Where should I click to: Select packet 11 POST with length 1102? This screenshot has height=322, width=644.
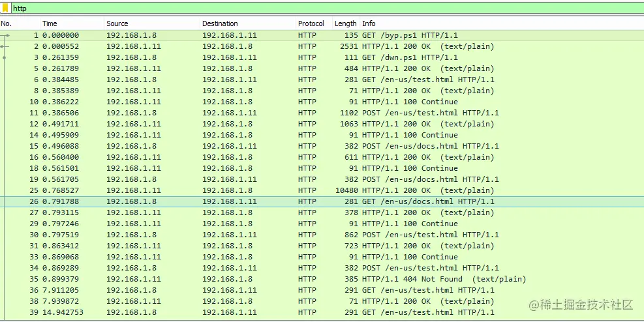tap(322, 113)
